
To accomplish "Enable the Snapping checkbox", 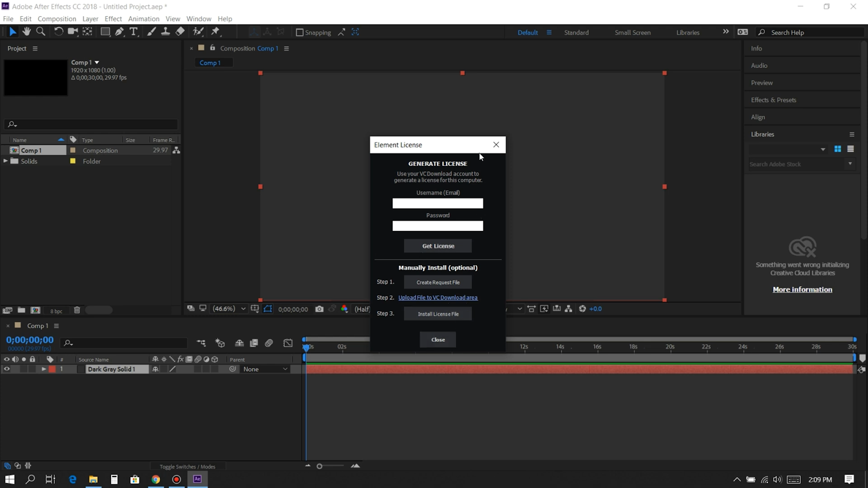I will click(299, 33).
